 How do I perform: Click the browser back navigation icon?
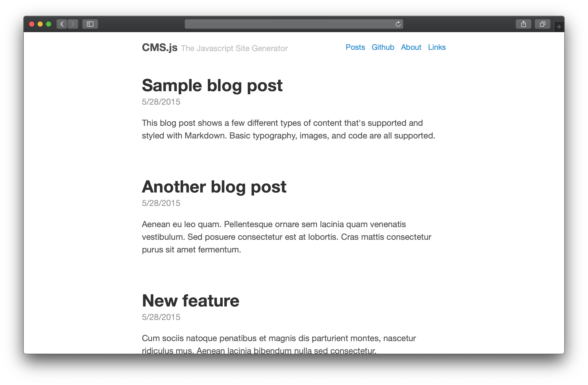pos(61,24)
